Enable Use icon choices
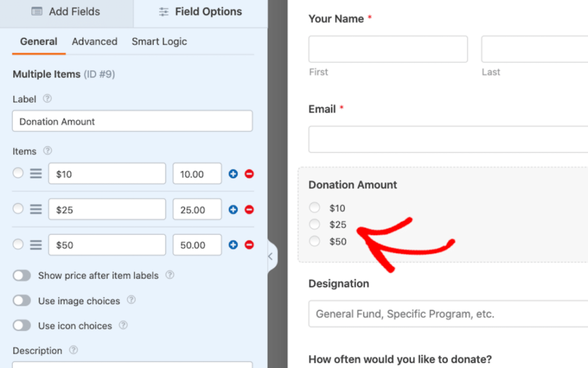Viewport: 588px width, 368px height. [21, 325]
